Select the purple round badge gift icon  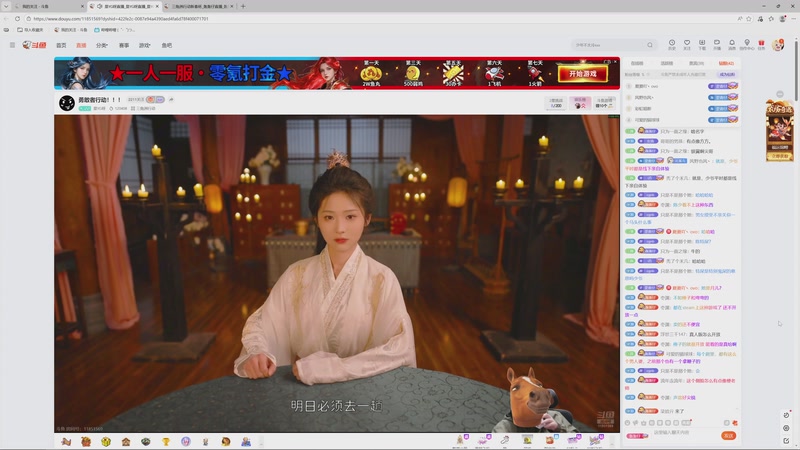tap(186, 442)
